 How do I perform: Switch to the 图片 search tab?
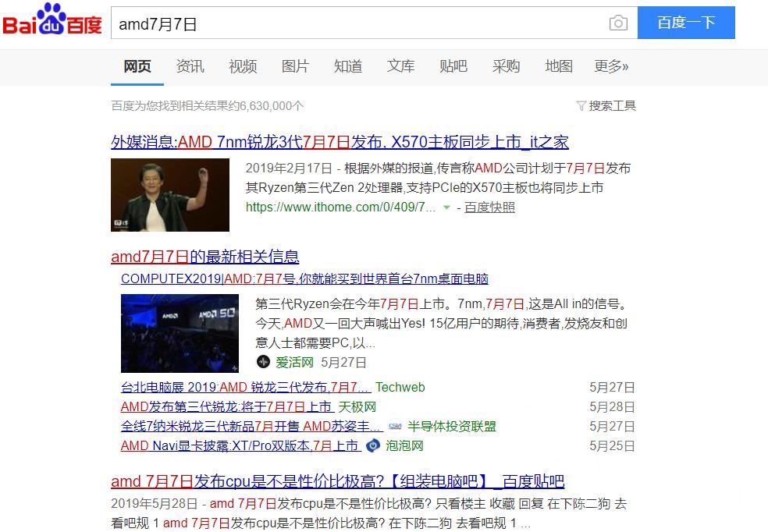[295, 67]
